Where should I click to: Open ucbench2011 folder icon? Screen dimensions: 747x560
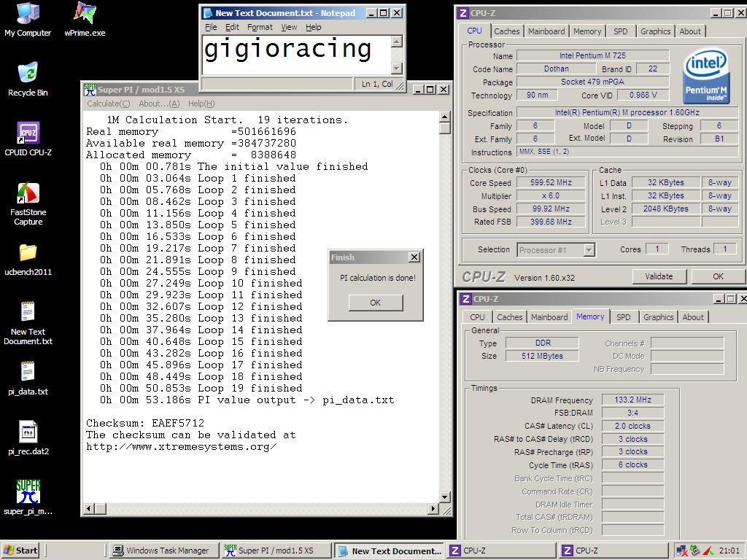click(x=28, y=259)
